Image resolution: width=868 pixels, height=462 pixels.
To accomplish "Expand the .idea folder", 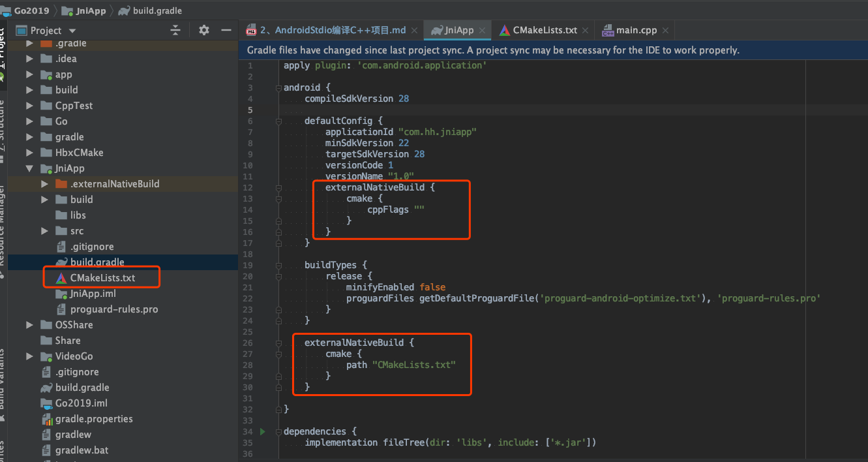I will (x=29, y=59).
